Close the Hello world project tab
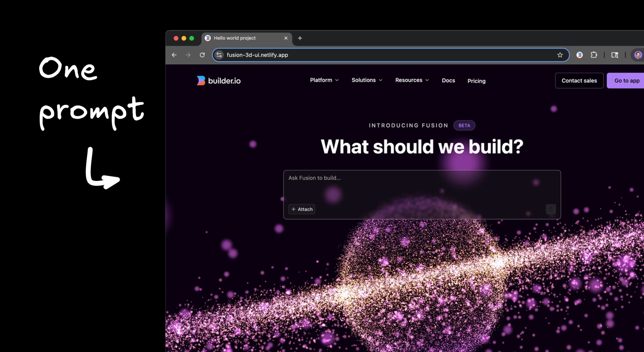 (286, 38)
